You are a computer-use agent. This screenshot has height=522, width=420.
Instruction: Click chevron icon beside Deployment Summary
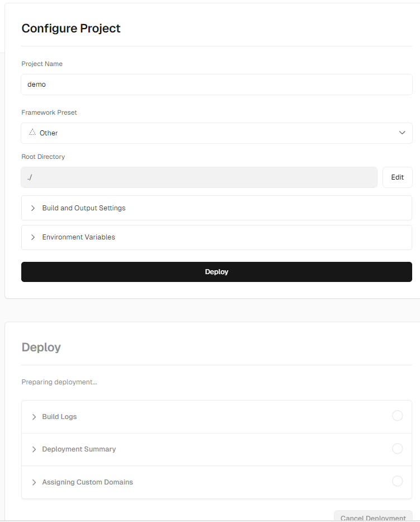tap(34, 449)
